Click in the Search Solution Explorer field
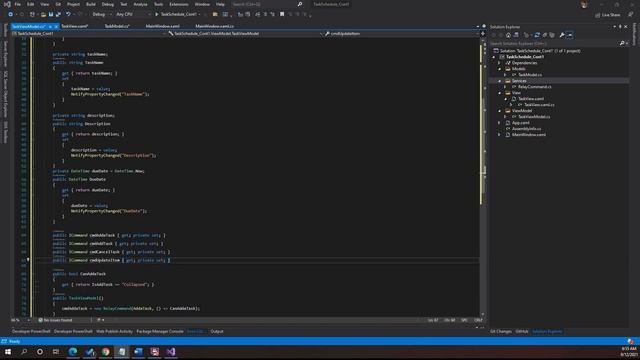Screen dimensions: 640x360 [x=553, y=43]
